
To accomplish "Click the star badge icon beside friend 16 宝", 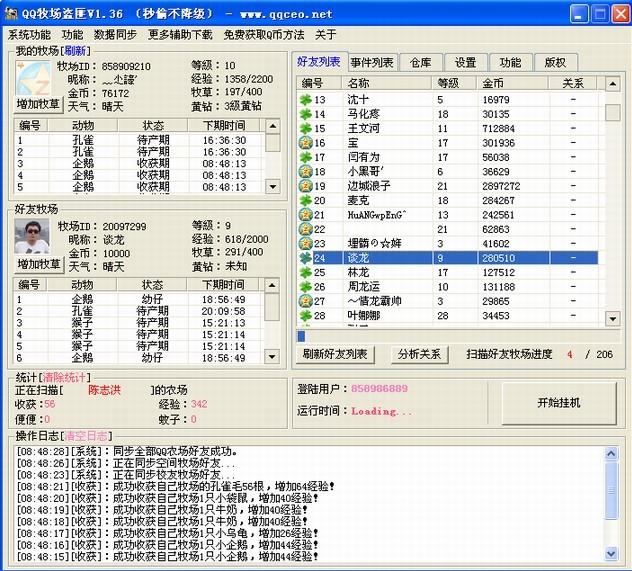I will (306, 143).
